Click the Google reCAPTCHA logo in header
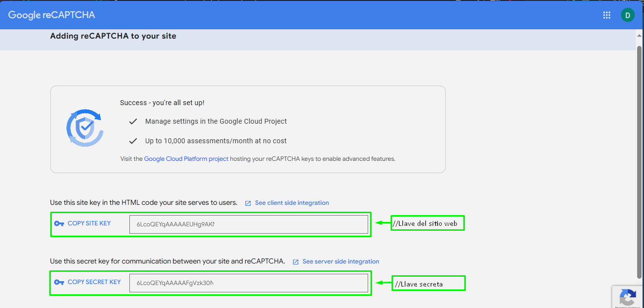Image resolution: width=644 pixels, height=308 pixels. tap(52, 15)
